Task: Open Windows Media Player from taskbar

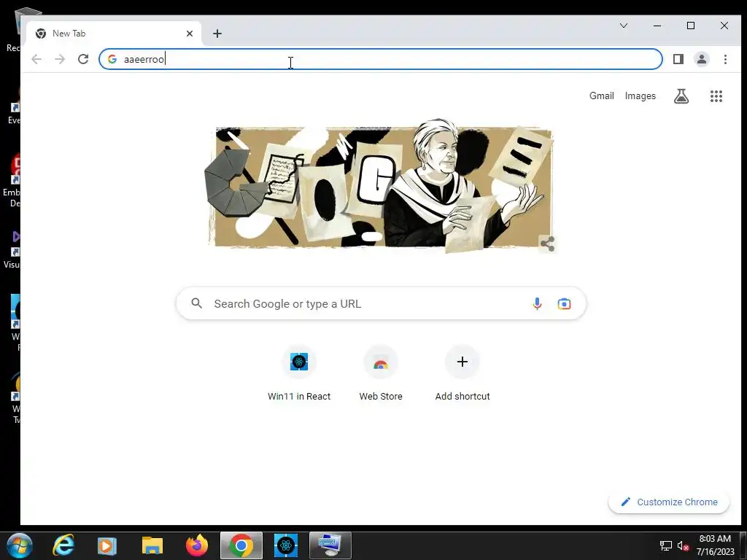Action: (x=107, y=545)
